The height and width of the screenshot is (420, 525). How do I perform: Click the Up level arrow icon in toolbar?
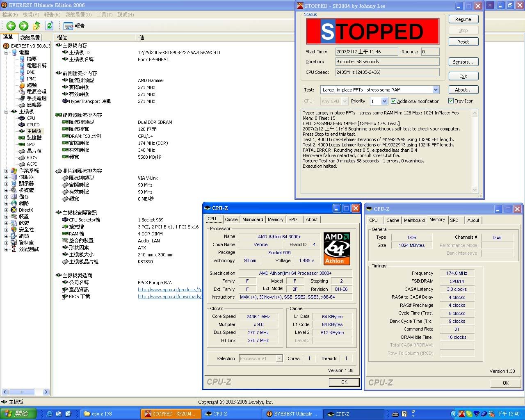click(x=37, y=26)
